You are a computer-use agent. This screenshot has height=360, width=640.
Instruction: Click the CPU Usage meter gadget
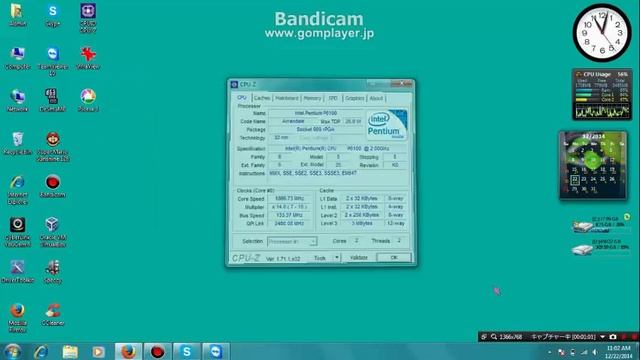602,95
